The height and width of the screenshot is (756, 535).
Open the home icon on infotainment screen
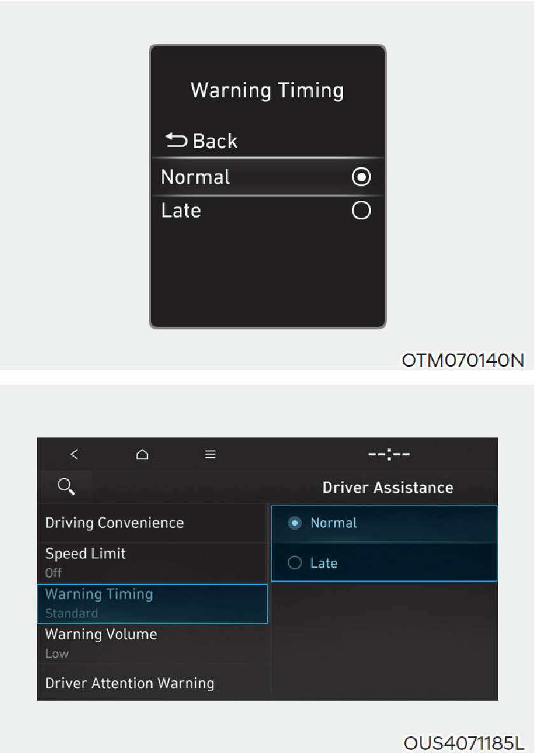click(142, 454)
